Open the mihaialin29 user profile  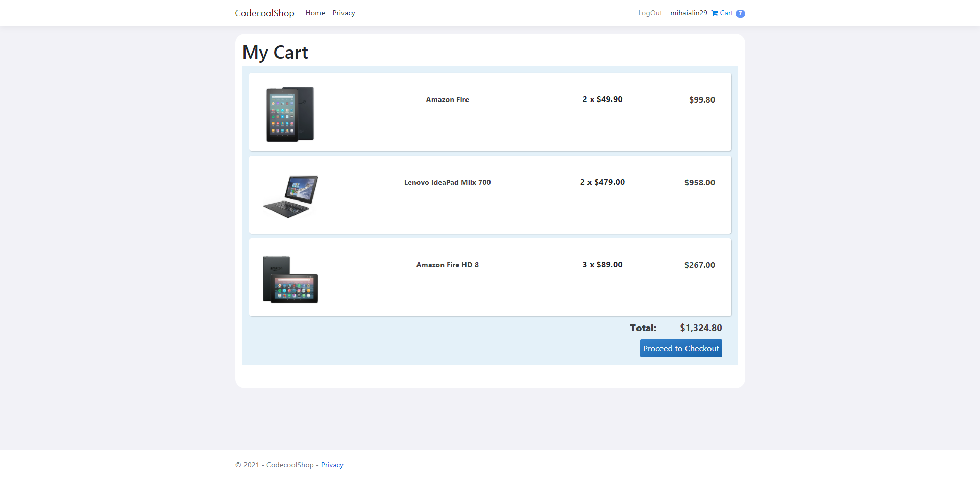point(689,13)
